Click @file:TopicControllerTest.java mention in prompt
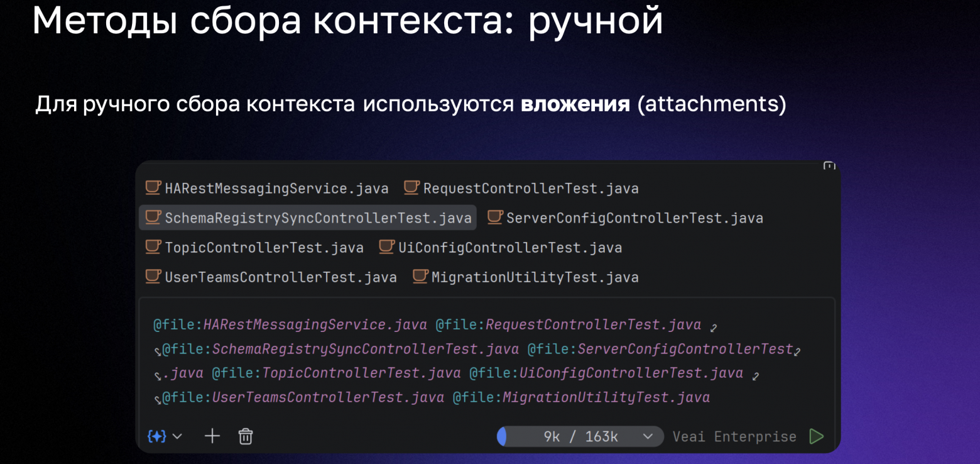The image size is (980, 464). point(337,373)
